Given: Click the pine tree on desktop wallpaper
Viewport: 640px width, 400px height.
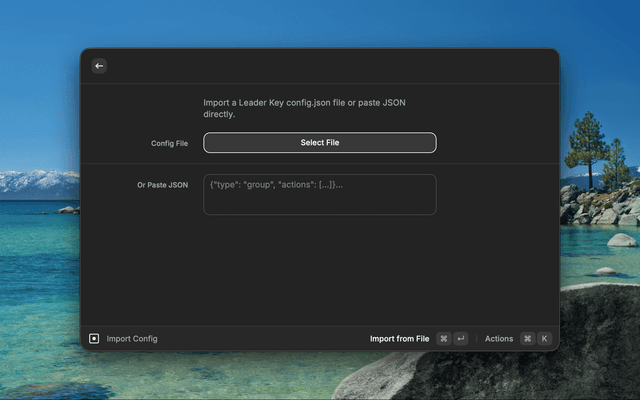Looking at the screenshot, I should pyautogui.click(x=586, y=145).
